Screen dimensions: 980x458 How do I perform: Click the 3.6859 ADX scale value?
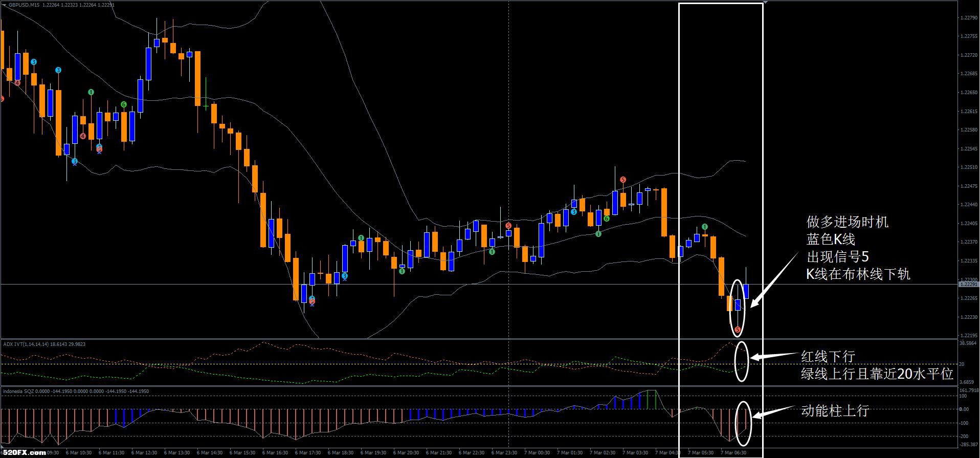coord(967,382)
